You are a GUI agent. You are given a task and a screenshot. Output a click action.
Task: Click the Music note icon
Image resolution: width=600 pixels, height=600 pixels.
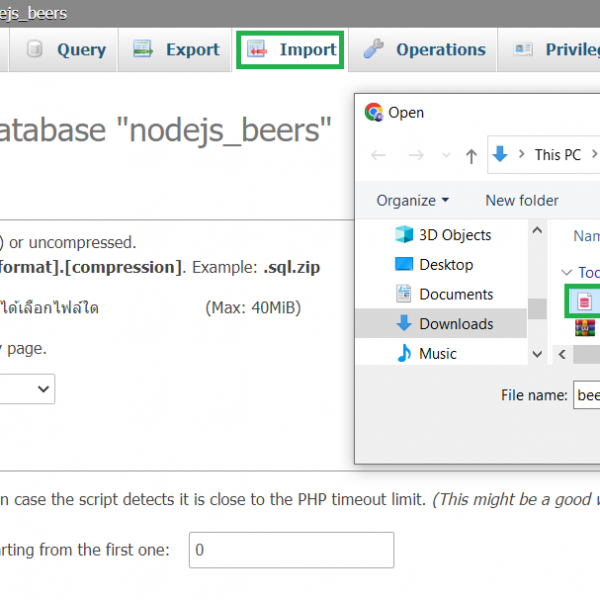(x=404, y=353)
